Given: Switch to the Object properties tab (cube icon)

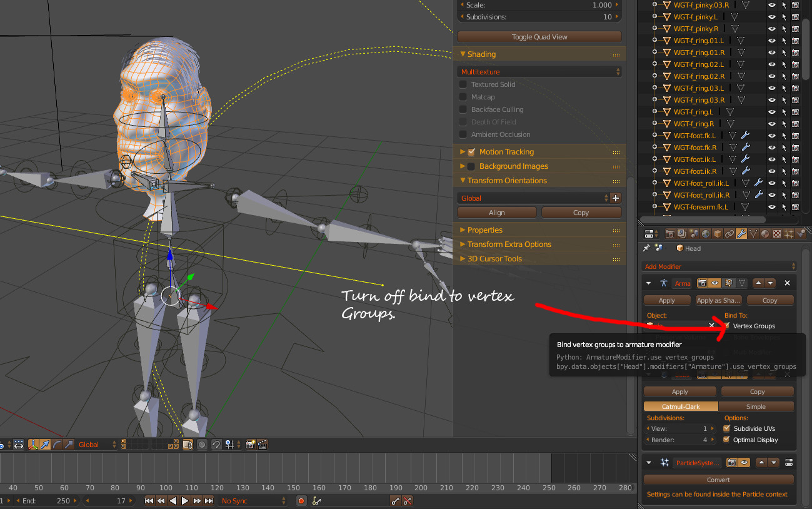Looking at the screenshot, I should [x=717, y=233].
